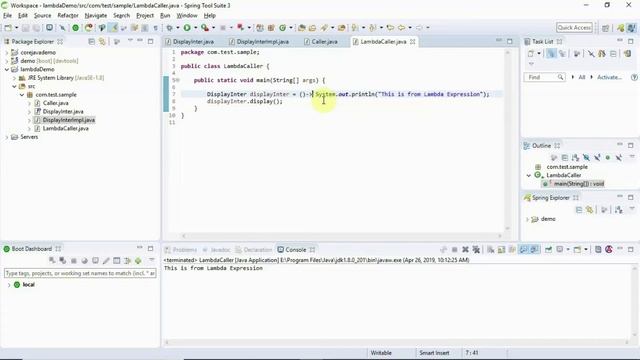
Task: Toggle Hide Static Members in Outline view
Action: point(597,158)
